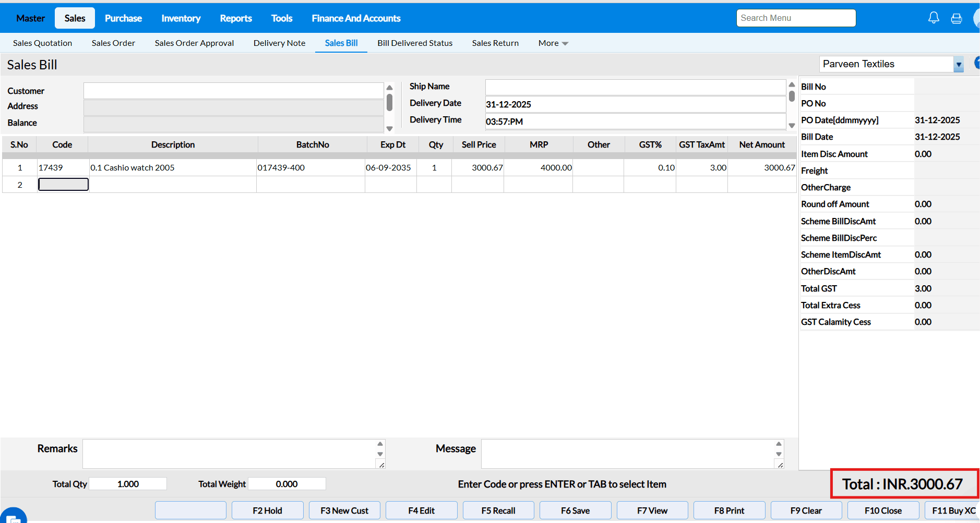Expand the More submenu
The height and width of the screenshot is (523, 980).
coord(553,43)
